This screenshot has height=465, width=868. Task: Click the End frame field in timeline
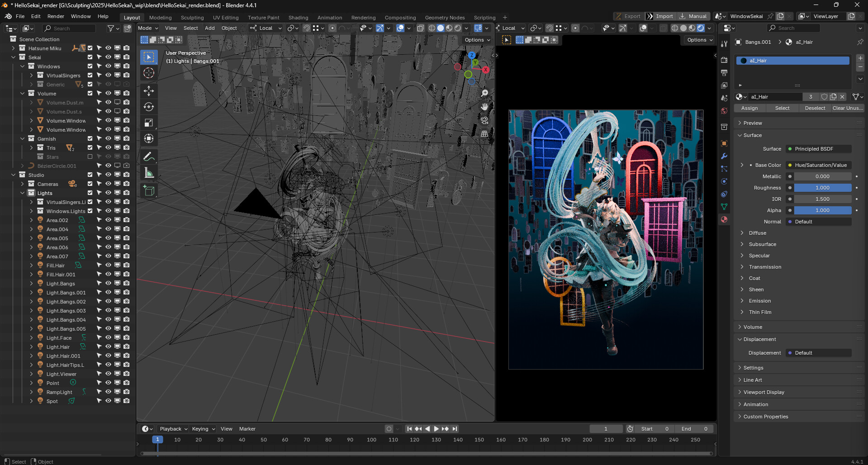[694, 429]
